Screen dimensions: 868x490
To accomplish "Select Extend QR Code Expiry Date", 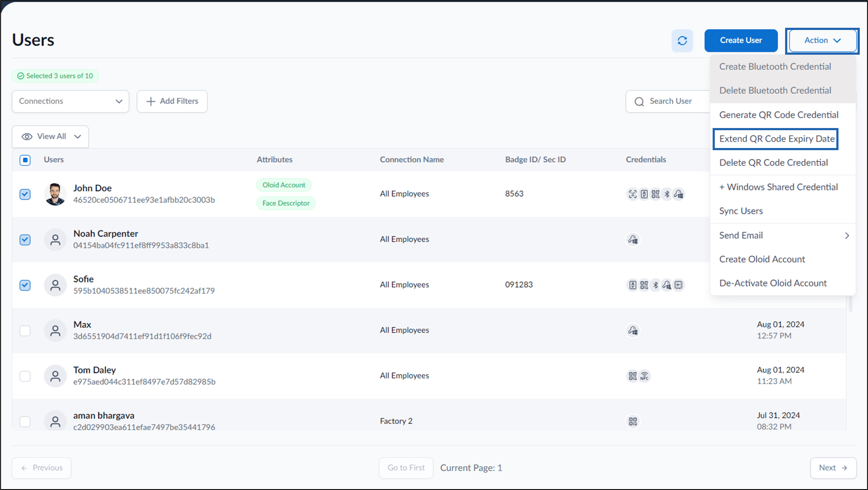I will pos(777,139).
